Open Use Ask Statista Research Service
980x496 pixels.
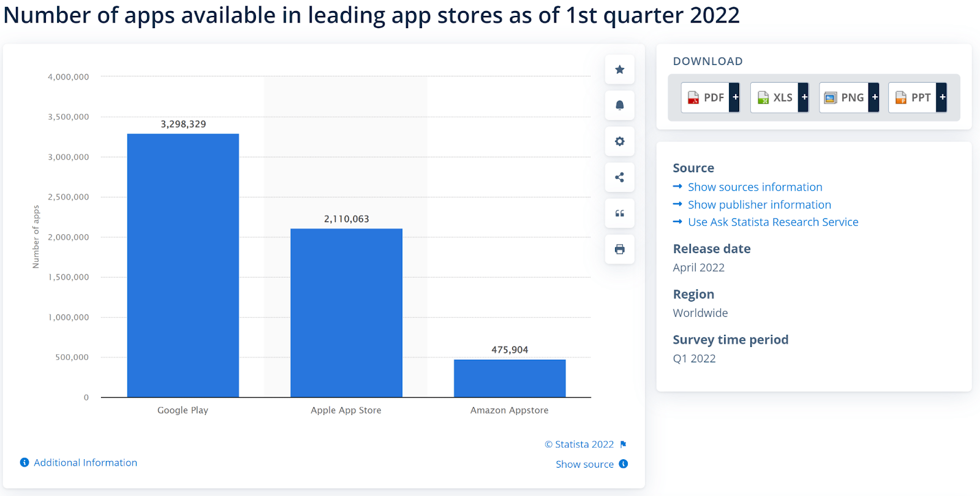tap(773, 222)
